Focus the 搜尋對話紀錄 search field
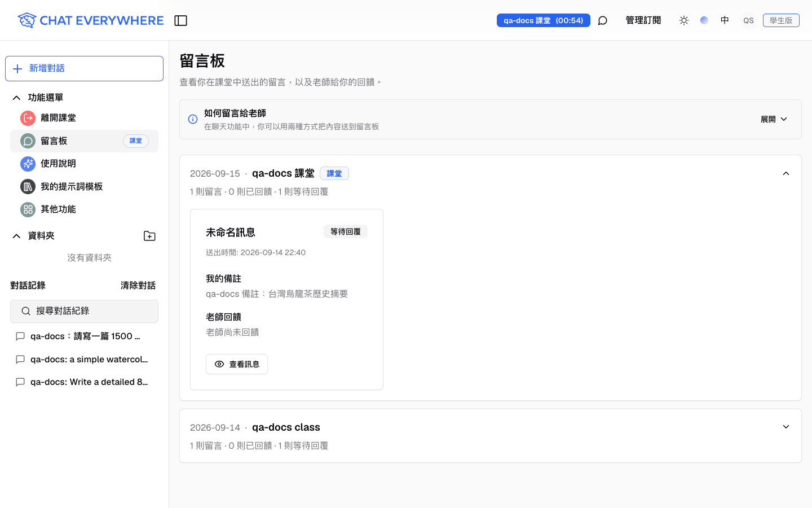The height and width of the screenshot is (508, 812). 84,311
